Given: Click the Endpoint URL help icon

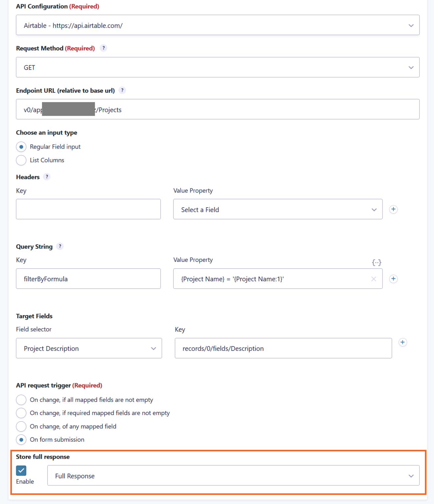Looking at the screenshot, I should click(122, 90).
